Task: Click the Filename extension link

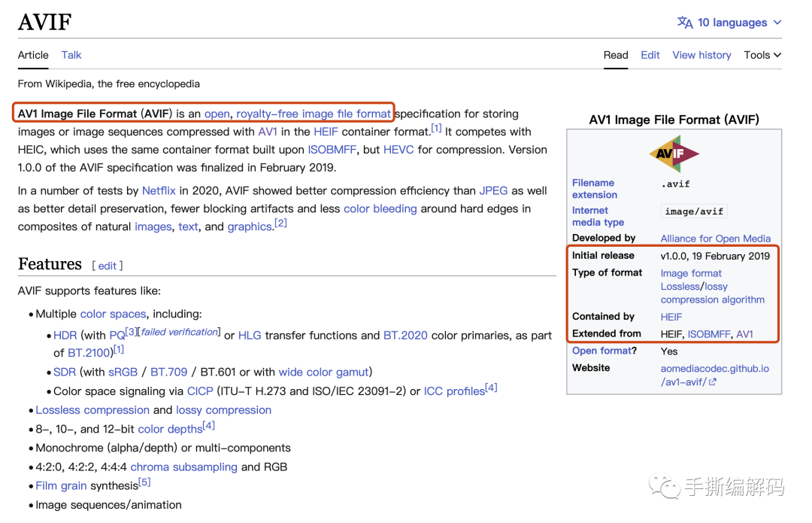Action: tap(594, 188)
